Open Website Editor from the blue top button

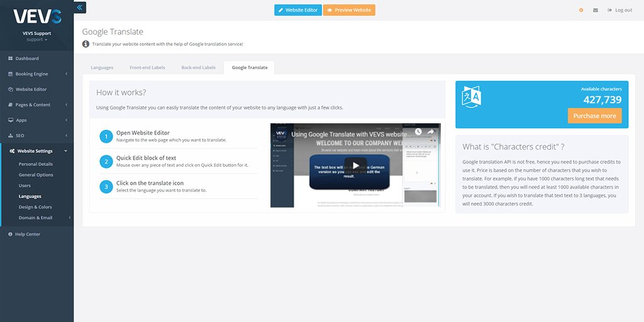coord(297,10)
